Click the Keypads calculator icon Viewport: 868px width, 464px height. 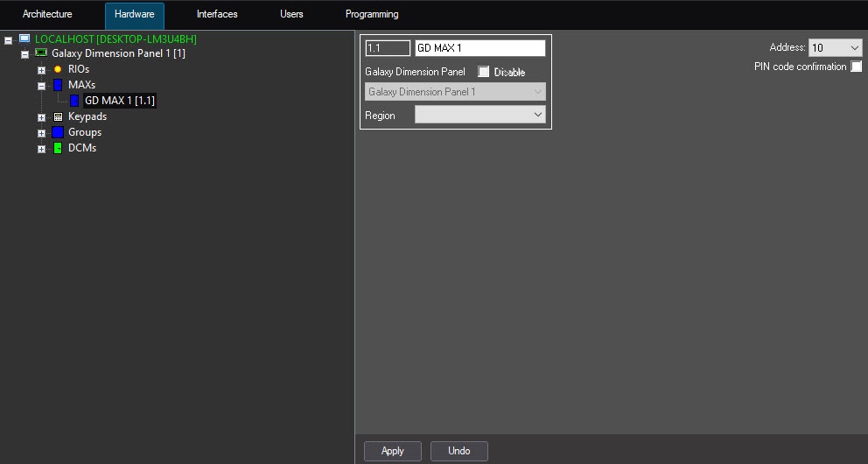click(58, 116)
